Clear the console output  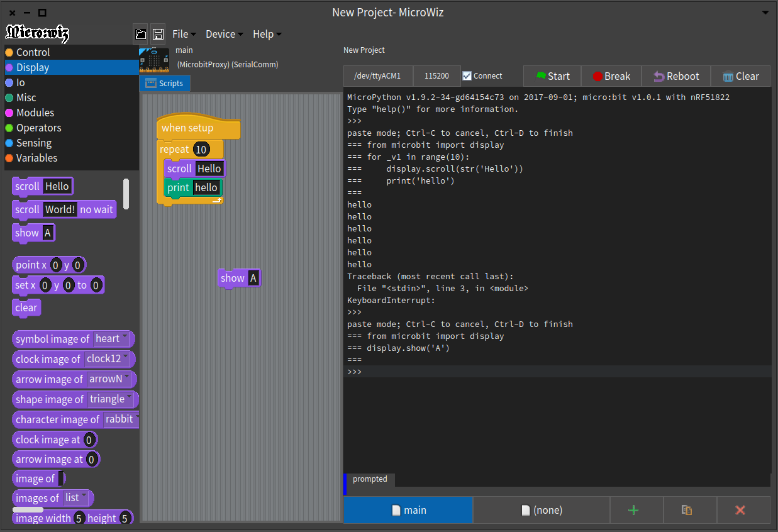tap(741, 76)
